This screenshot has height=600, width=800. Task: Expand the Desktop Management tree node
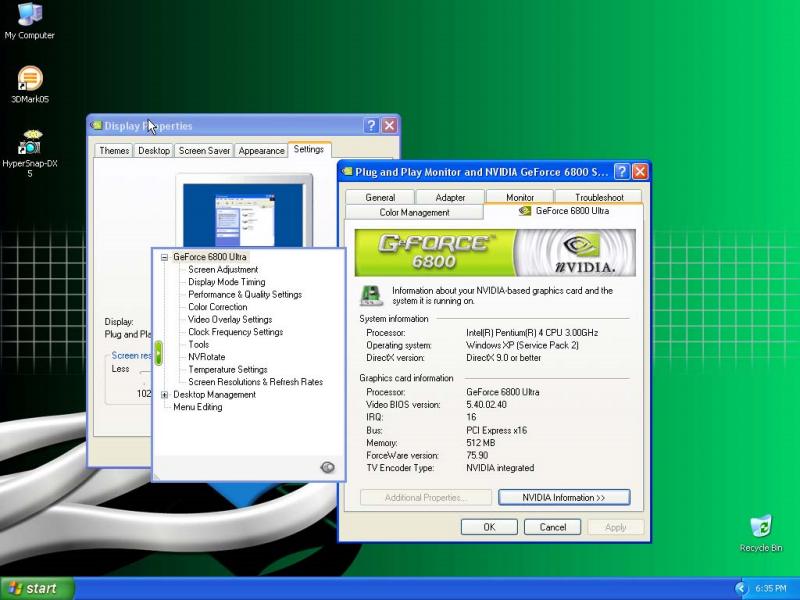164,395
